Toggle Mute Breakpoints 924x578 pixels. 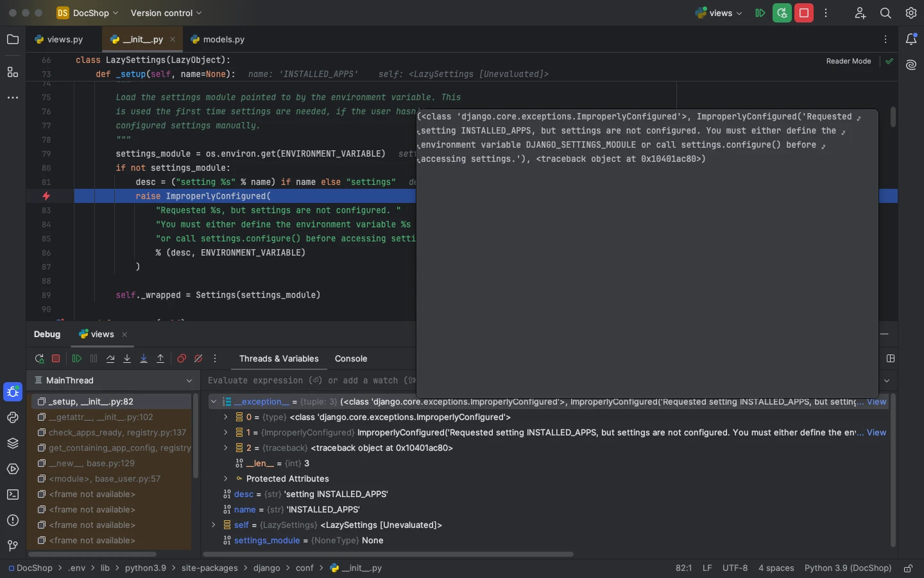[199, 359]
